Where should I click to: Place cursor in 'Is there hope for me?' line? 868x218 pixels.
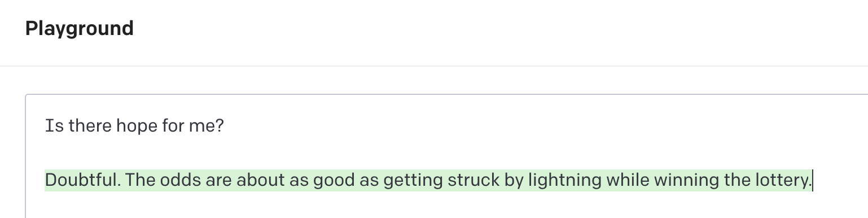coord(134,125)
